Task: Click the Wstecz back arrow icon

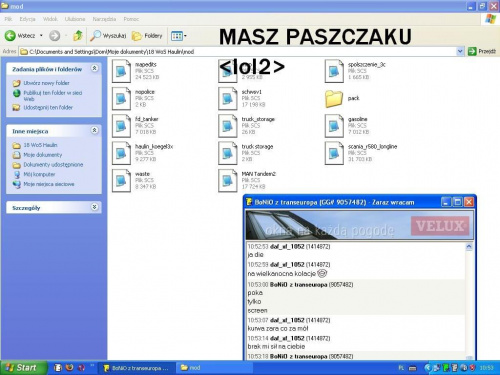Action: (10, 36)
